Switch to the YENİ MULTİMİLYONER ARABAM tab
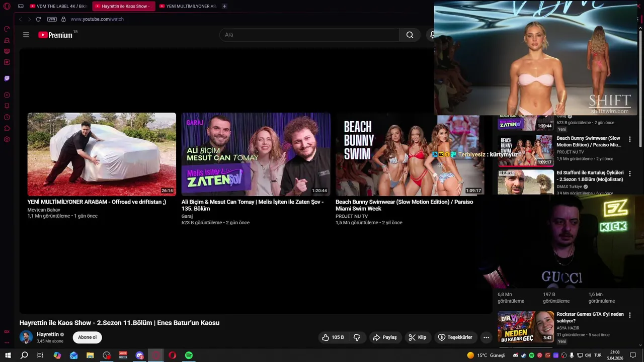This screenshot has height=362, width=644. [x=188, y=6]
